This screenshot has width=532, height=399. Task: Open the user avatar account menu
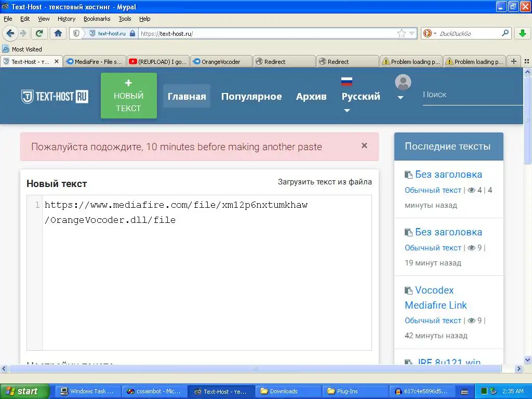tap(403, 87)
